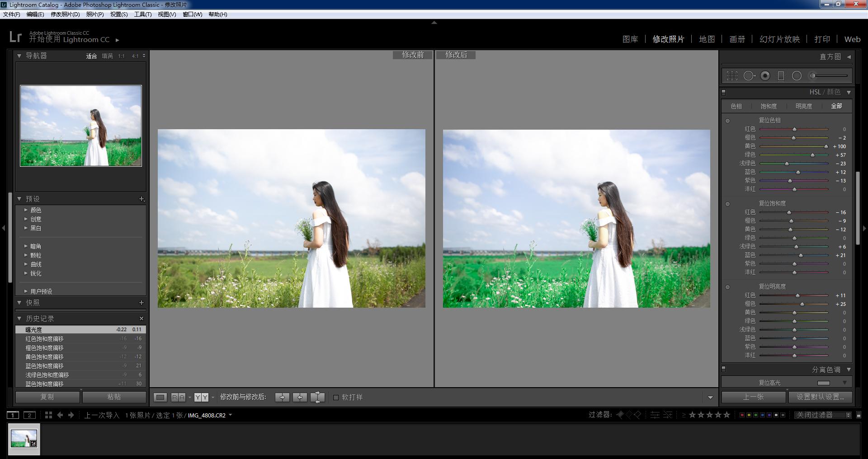Filter by unedited photos
The image size is (868, 459).
tap(667, 415)
